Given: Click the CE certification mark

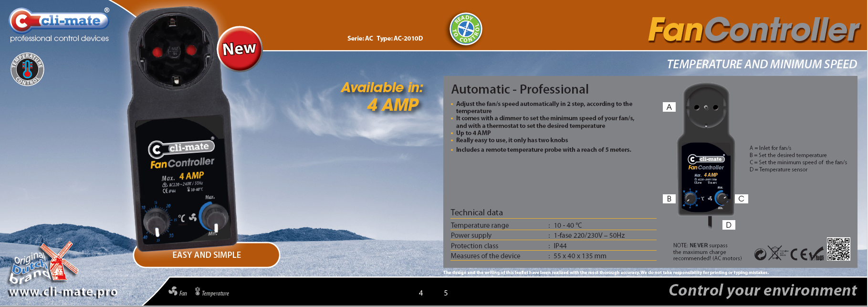Looking at the screenshot, I should pyautogui.click(x=799, y=254).
